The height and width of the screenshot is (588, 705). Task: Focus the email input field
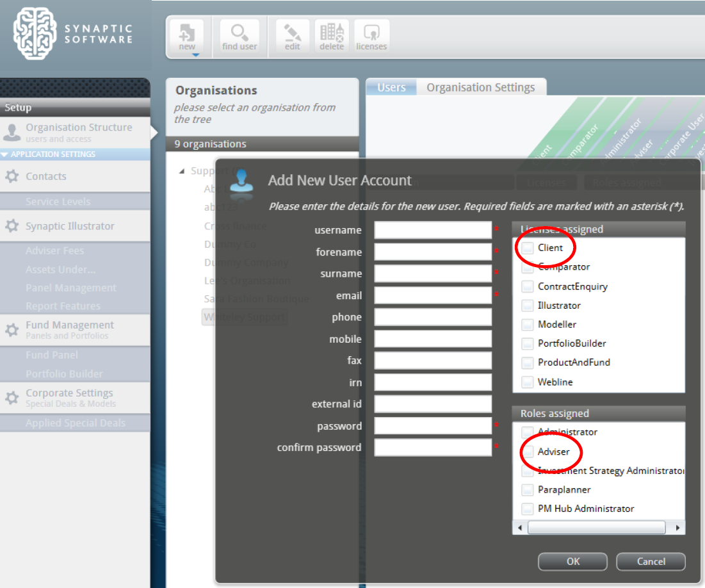point(432,295)
